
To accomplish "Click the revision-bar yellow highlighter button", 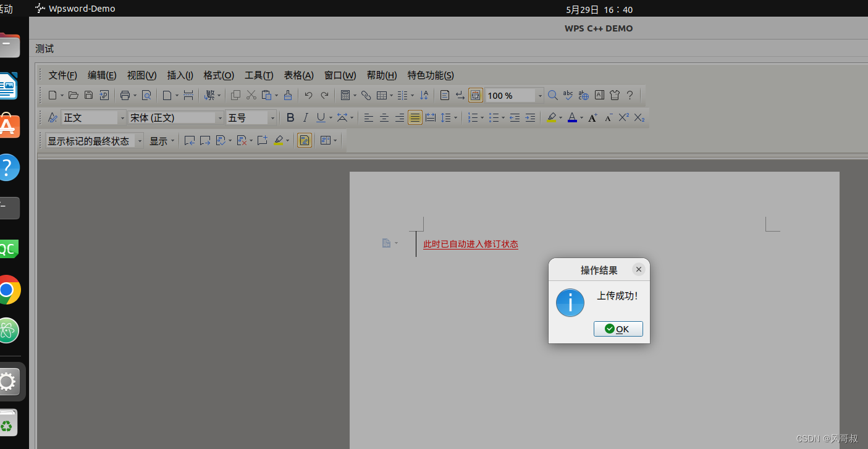I will (x=279, y=141).
